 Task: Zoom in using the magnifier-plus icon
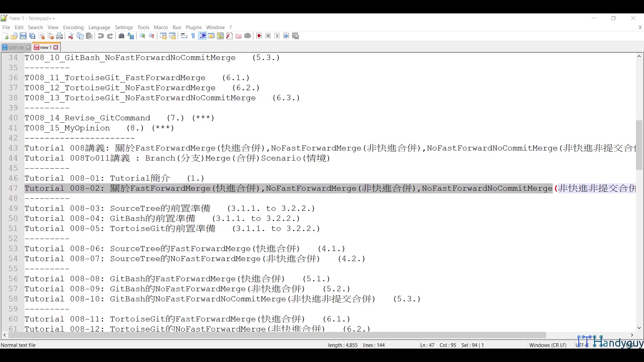pos(142,36)
